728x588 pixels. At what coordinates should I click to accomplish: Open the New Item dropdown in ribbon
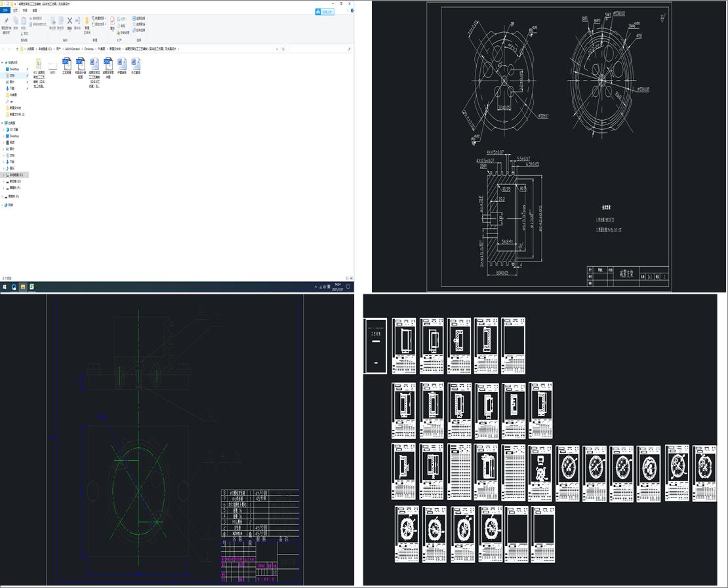click(x=100, y=18)
